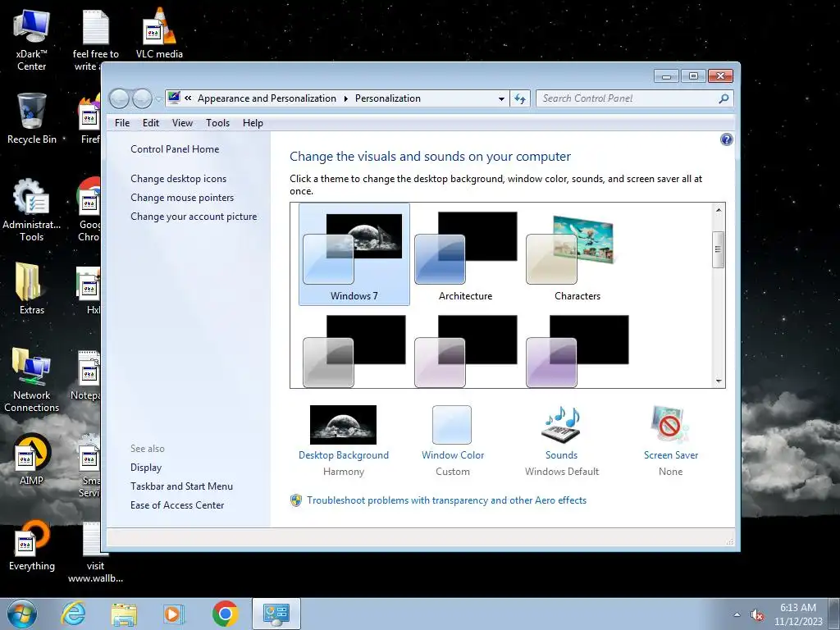Image resolution: width=840 pixels, height=630 pixels.
Task: Open the Tools menu
Action: pyautogui.click(x=217, y=123)
